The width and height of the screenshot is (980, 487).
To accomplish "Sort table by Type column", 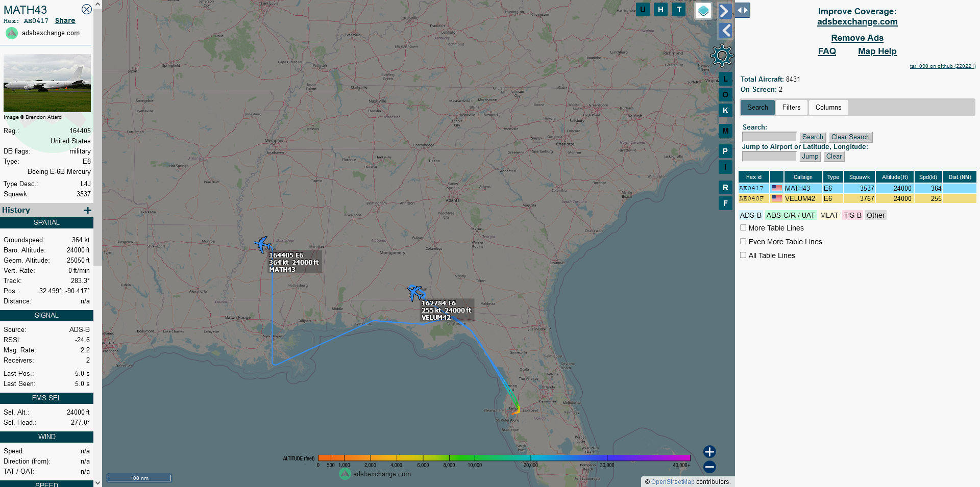I will click(833, 177).
